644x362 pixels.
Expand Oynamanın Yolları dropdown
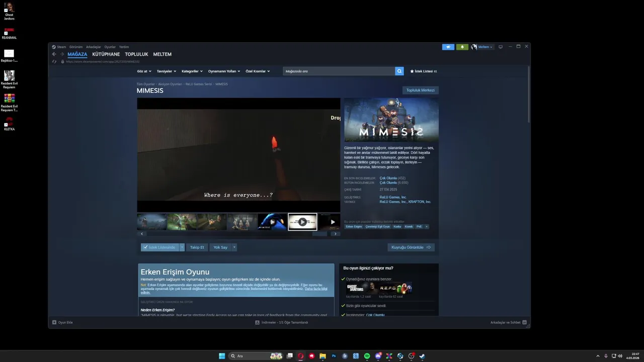(x=223, y=71)
